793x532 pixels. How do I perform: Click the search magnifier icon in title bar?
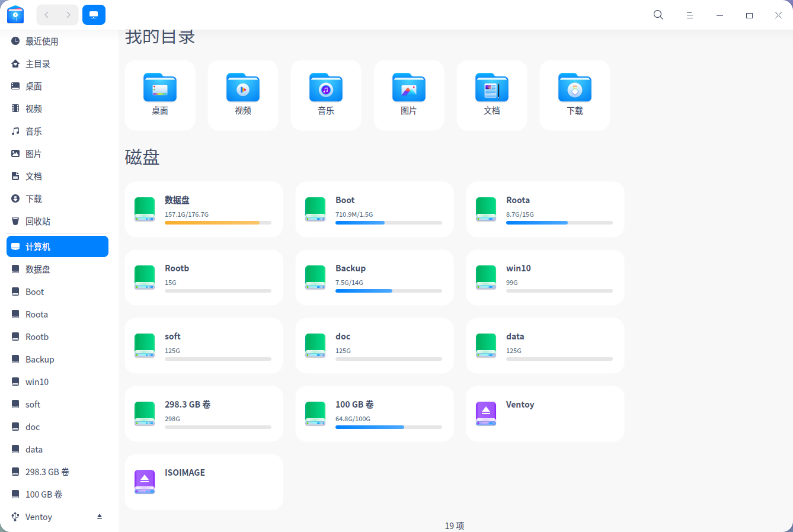(x=658, y=15)
